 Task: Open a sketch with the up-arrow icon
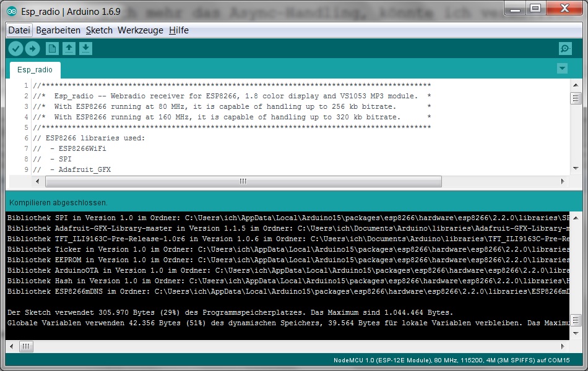point(69,49)
